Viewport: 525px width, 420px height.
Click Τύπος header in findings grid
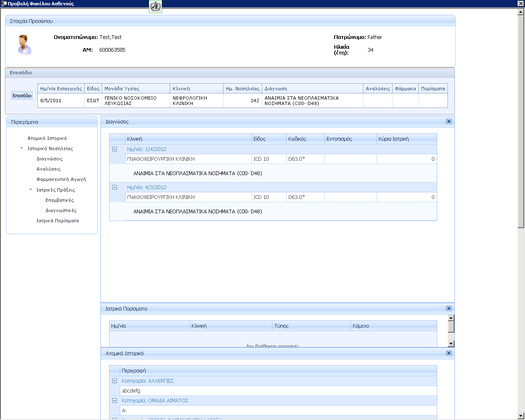[x=311, y=326]
